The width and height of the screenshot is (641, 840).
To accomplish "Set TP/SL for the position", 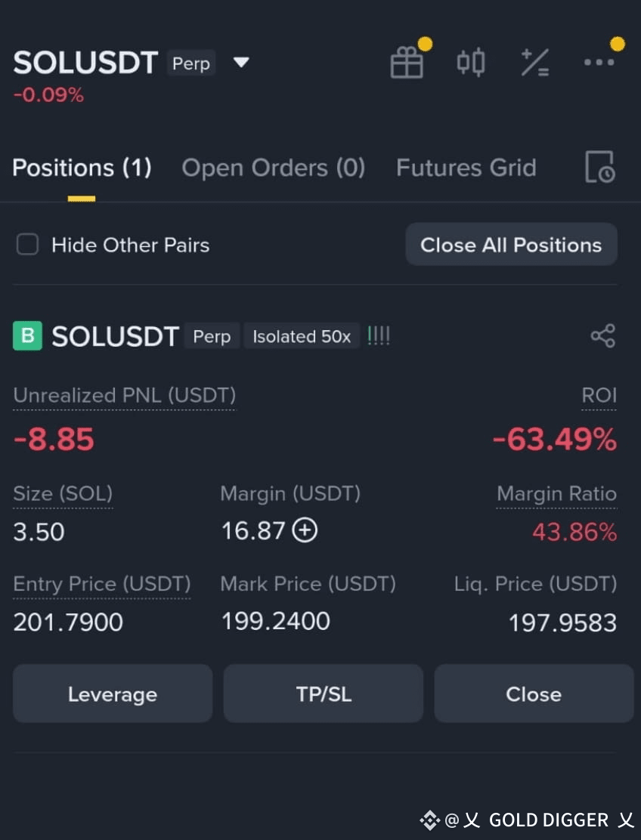I will pos(324,693).
